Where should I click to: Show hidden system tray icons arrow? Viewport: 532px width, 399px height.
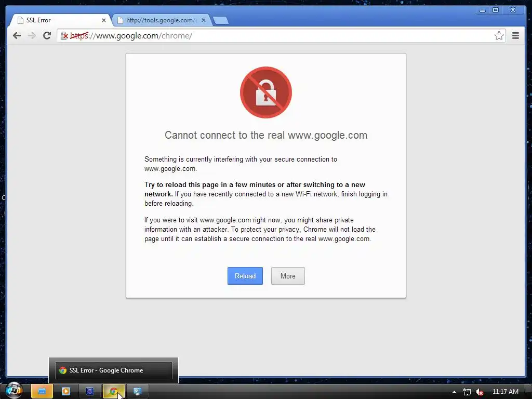[x=454, y=392]
